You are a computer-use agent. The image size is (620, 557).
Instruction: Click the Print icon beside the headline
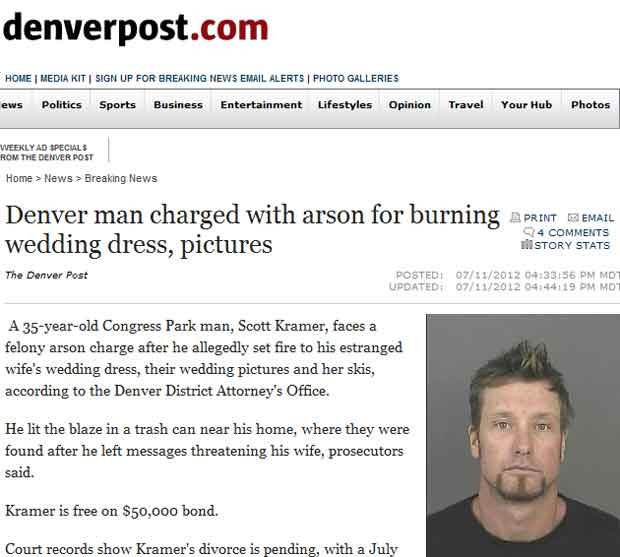[x=515, y=217]
